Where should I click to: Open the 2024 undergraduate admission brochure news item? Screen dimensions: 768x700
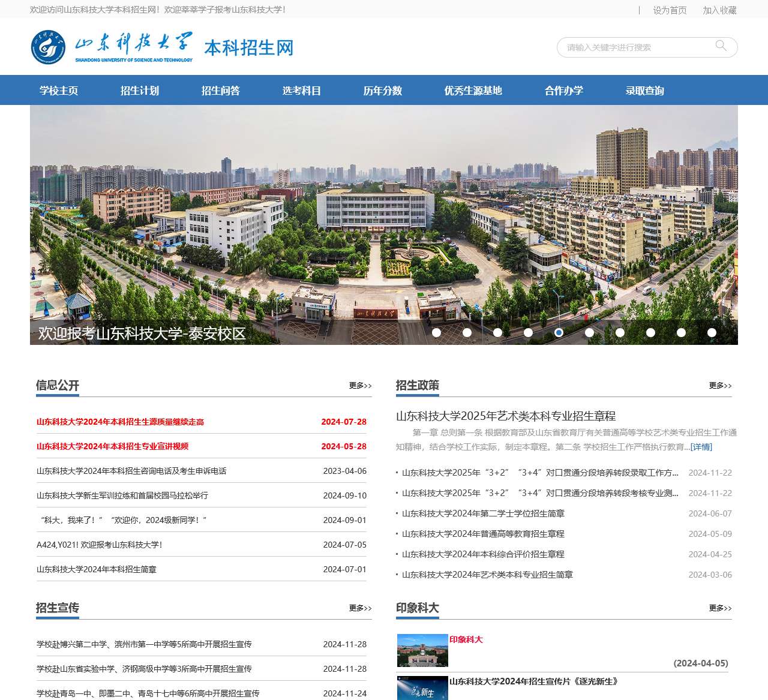coord(97,569)
